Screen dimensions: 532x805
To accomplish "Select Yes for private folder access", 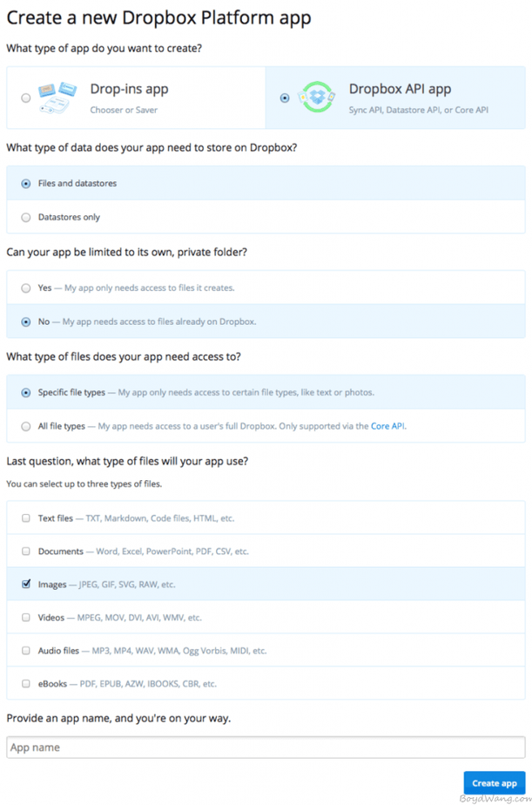I will [26, 287].
